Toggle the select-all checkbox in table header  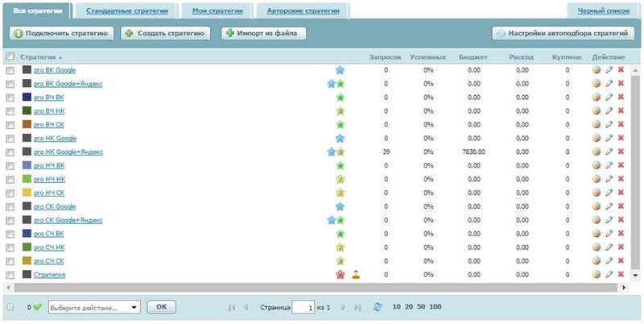tap(10, 57)
